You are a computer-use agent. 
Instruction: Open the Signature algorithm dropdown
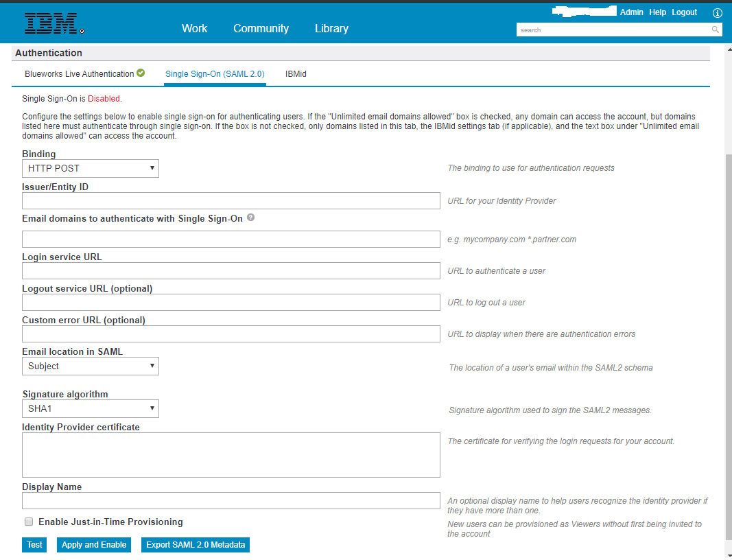pyautogui.click(x=91, y=408)
